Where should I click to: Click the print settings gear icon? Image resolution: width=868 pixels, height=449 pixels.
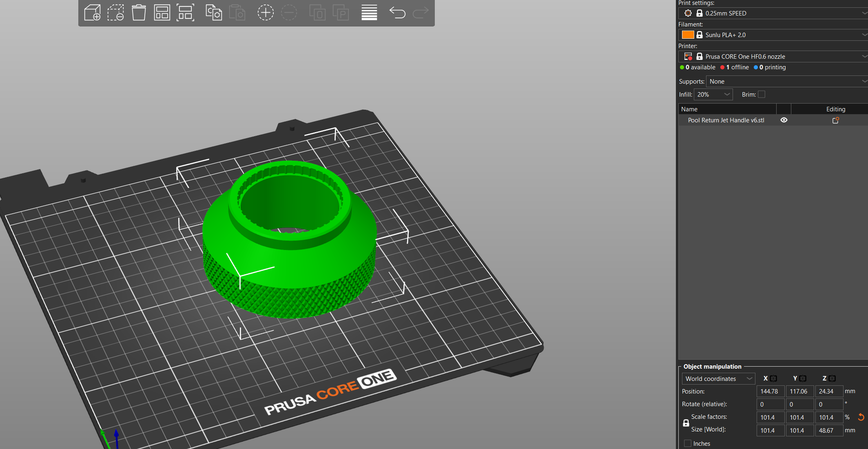[688, 13]
